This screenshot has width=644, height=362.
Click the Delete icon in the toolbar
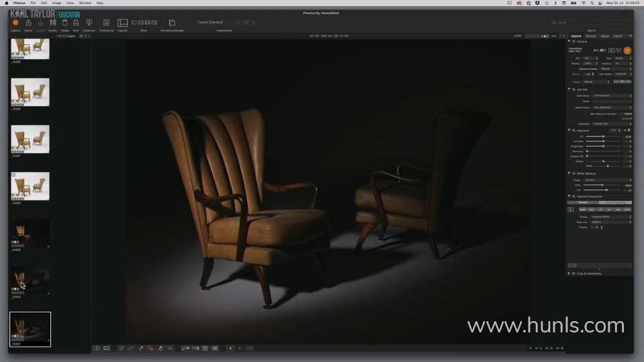64,23
